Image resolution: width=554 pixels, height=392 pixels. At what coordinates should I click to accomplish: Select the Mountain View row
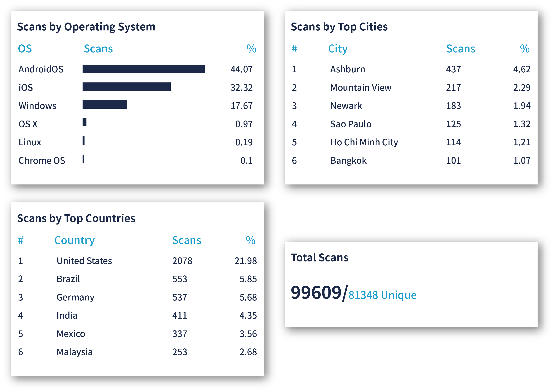pyautogui.click(x=361, y=87)
